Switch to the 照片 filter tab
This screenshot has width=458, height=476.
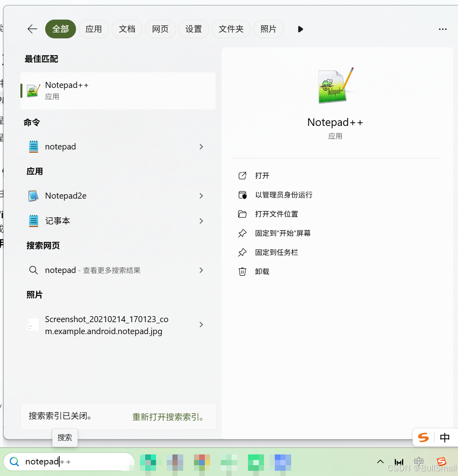268,29
